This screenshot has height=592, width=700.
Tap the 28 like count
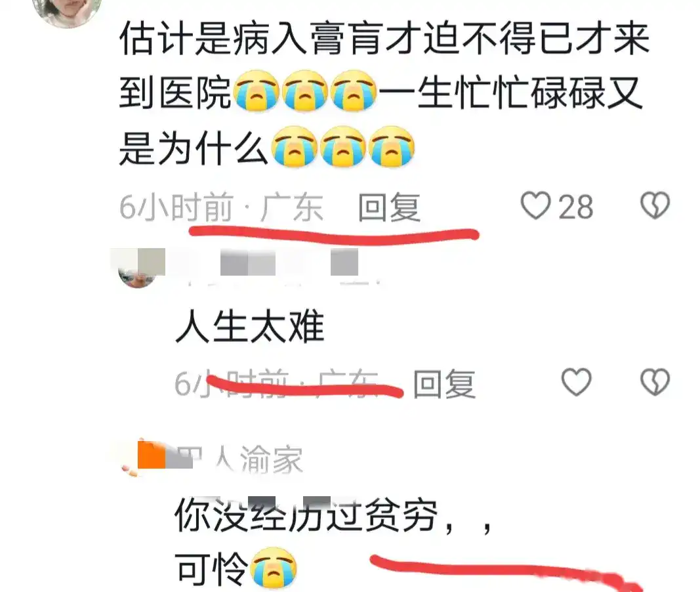(576, 207)
